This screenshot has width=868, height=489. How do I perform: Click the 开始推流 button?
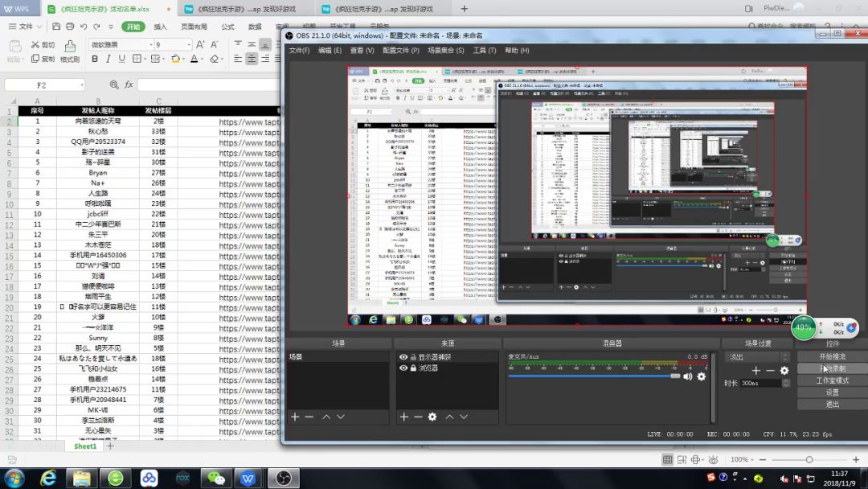(x=832, y=356)
